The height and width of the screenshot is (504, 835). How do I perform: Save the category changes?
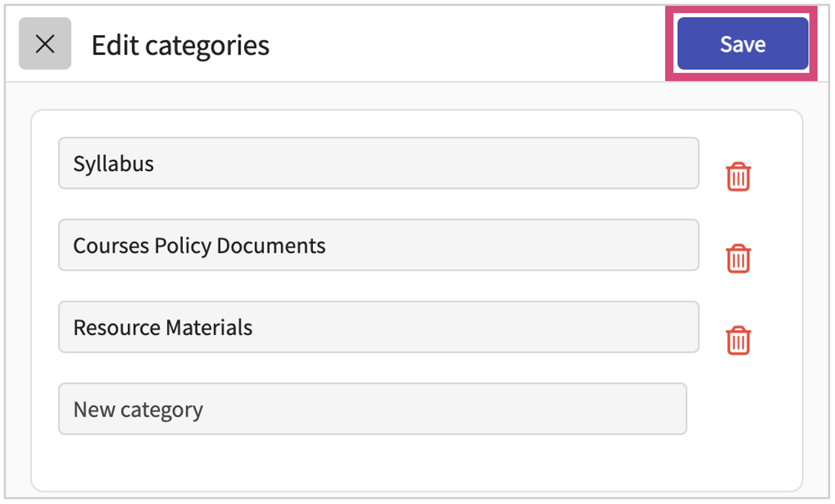click(742, 44)
